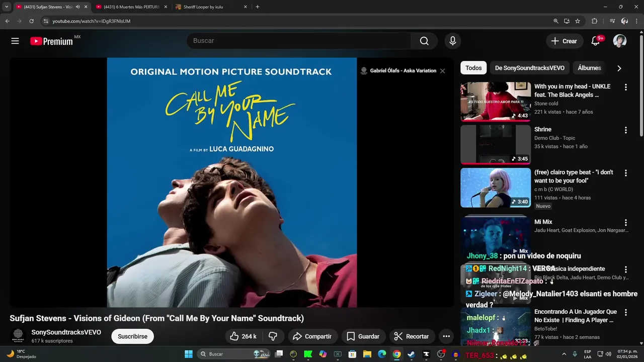This screenshot has height=362, width=644.
Task: Open the With you in my head thumbnail
Action: point(496,102)
